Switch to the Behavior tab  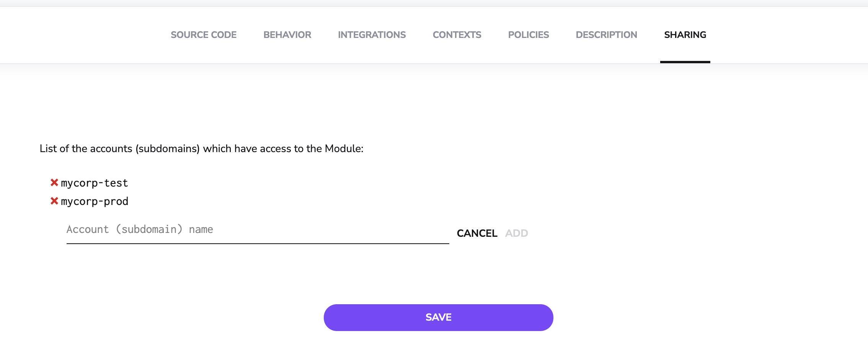point(287,35)
